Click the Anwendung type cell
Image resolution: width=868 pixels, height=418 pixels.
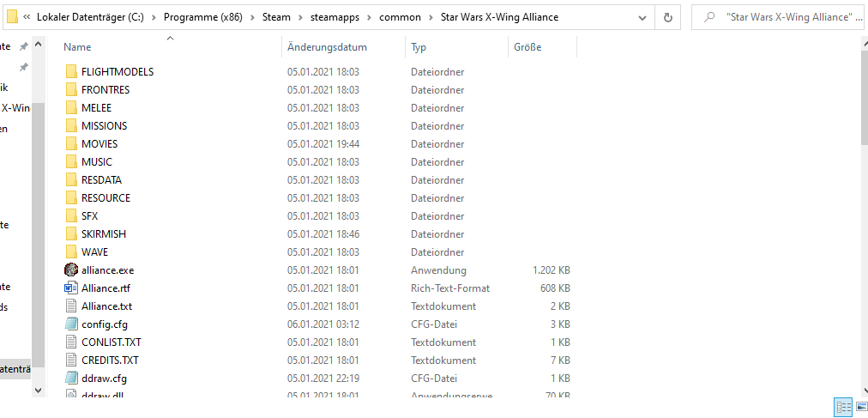coord(438,270)
